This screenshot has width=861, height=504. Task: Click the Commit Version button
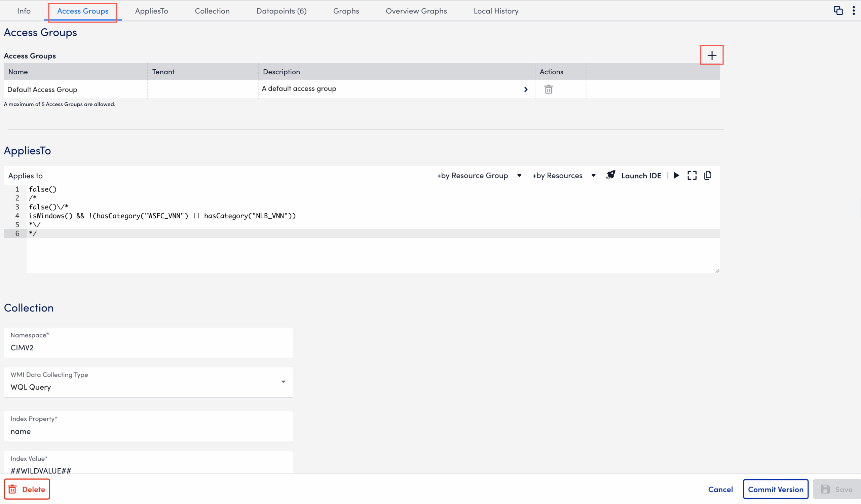click(x=776, y=489)
